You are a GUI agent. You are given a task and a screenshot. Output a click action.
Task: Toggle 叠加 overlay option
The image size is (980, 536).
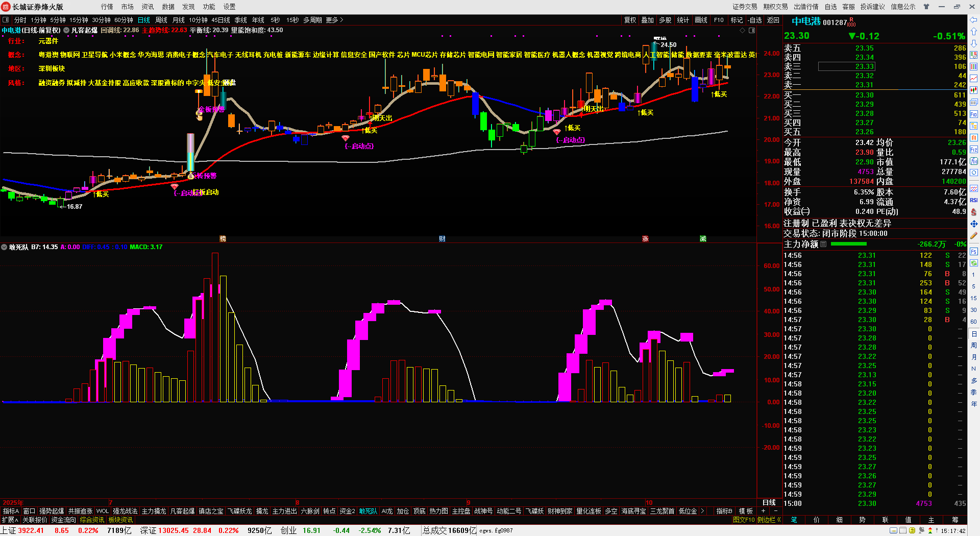coord(648,20)
